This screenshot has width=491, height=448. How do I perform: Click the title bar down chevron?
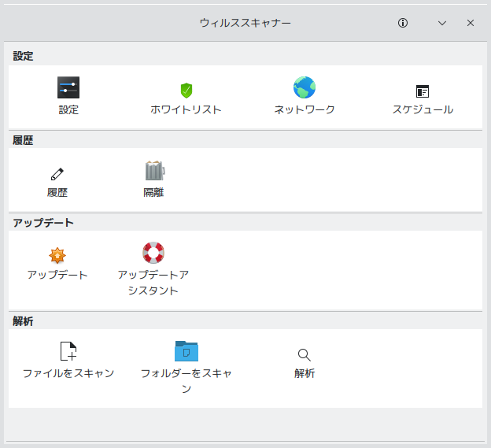pos(442,23)
